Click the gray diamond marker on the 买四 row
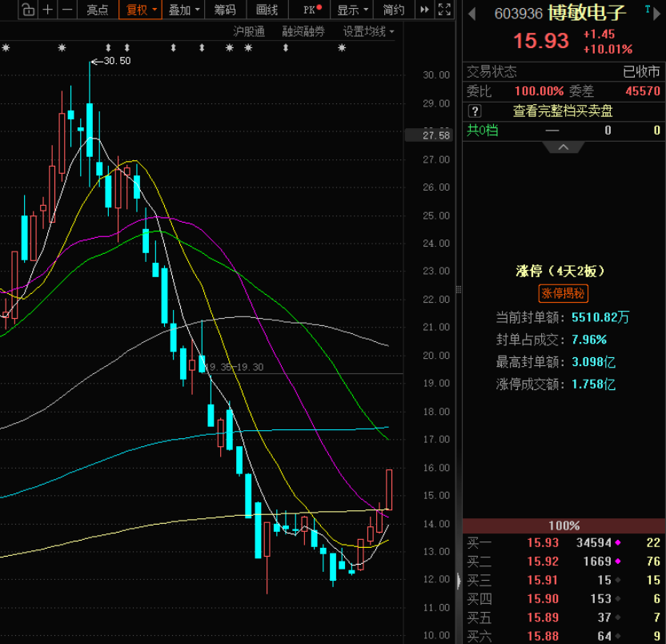The width and height of the screenshot is (666, 644). point(618,598)
